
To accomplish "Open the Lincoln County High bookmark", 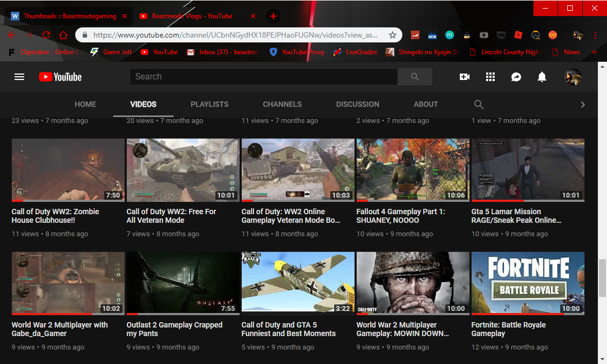I will (504, 52).
